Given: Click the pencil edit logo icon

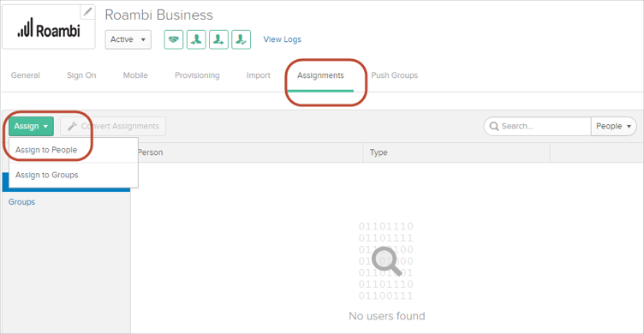Looking at the screenshot, I should [x=87, y=12].
